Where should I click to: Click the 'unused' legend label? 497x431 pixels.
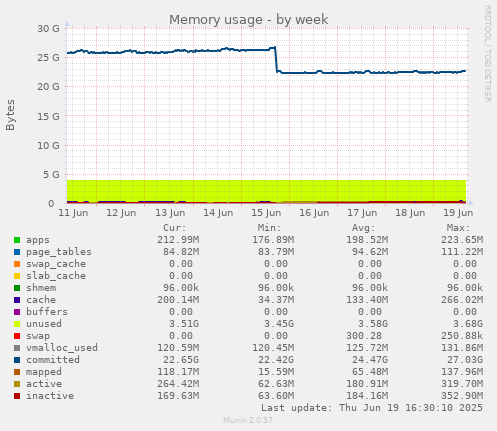(44, 324)
